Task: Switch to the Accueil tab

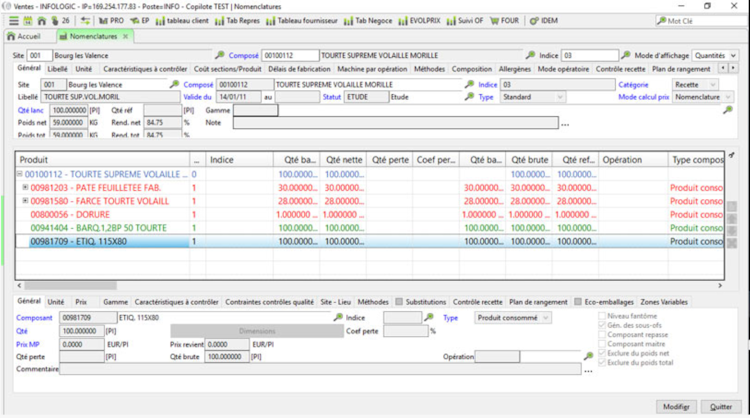Action: (24, 36)
